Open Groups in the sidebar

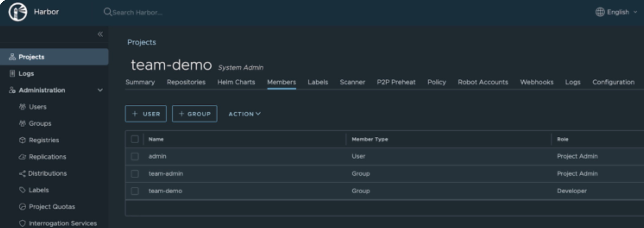[x=40, y=123]
